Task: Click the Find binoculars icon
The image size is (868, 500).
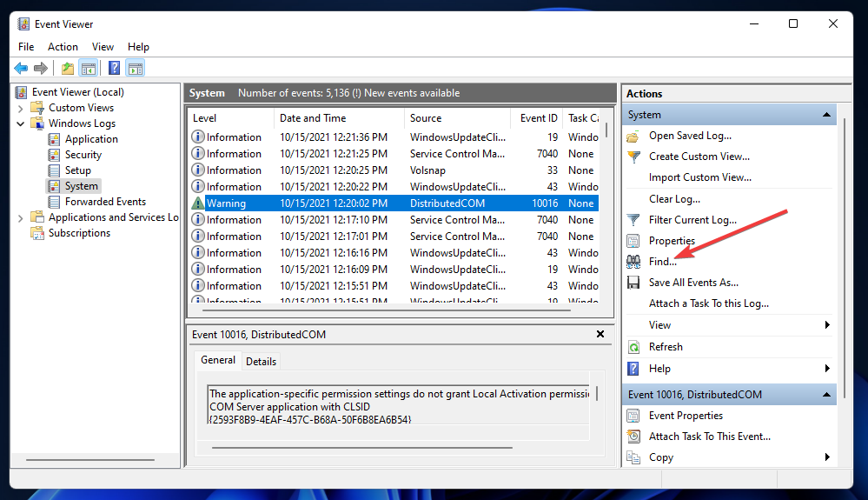Action: [x=633, y=262]
